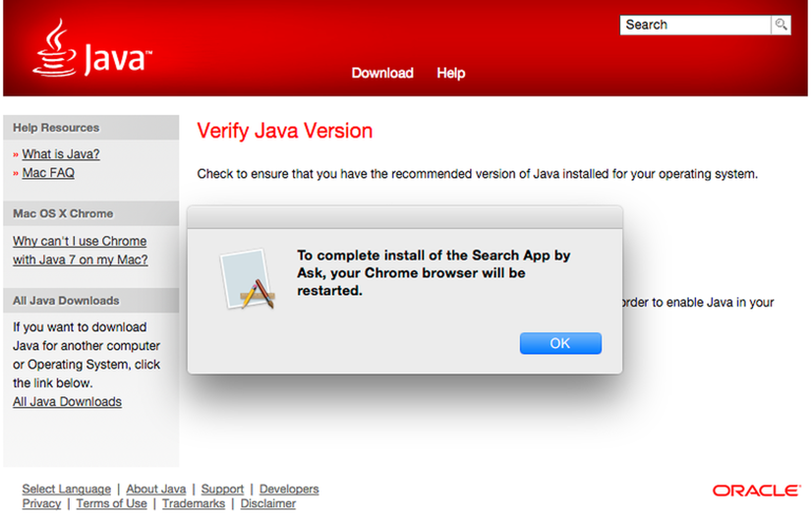
Task: Open the Help navigation tab
Action: pyautogui.click(x=451, y=73)
